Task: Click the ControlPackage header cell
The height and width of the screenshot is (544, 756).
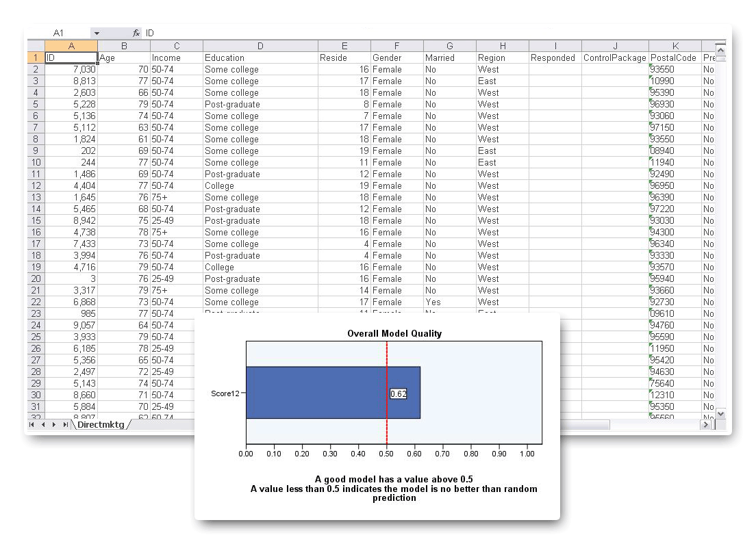Action: [615, 57]
